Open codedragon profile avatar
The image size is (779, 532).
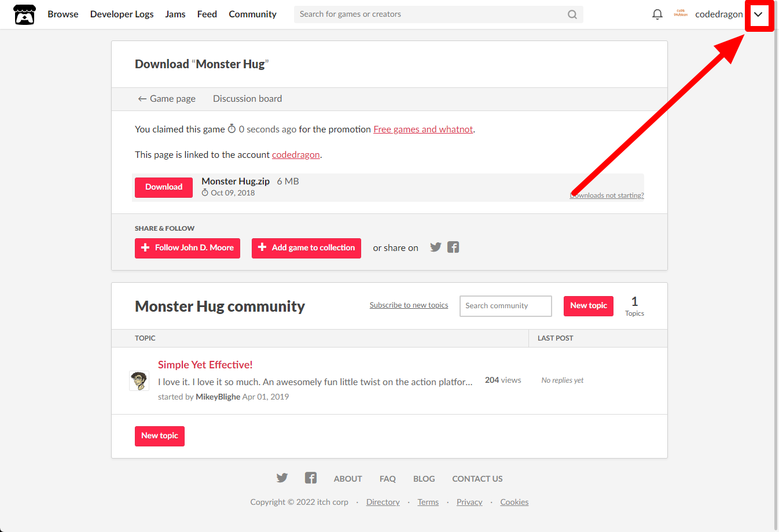681,14
